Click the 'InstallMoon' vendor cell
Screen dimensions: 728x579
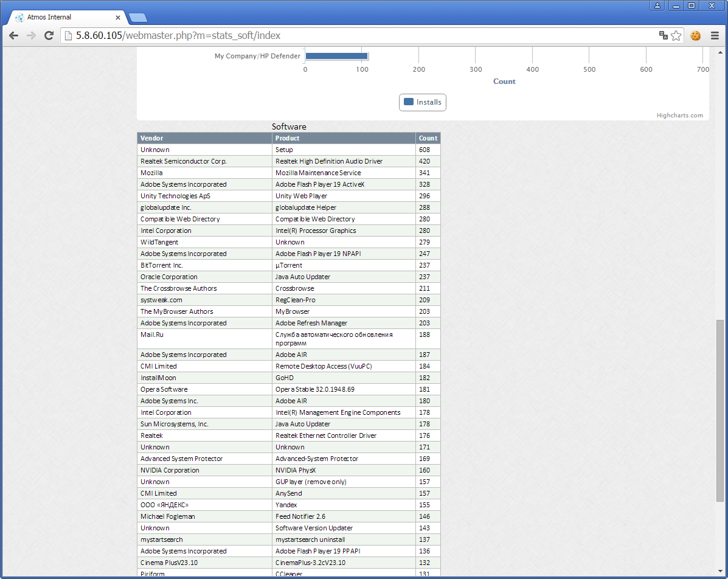pyautogui.click(x=205, y=378)
